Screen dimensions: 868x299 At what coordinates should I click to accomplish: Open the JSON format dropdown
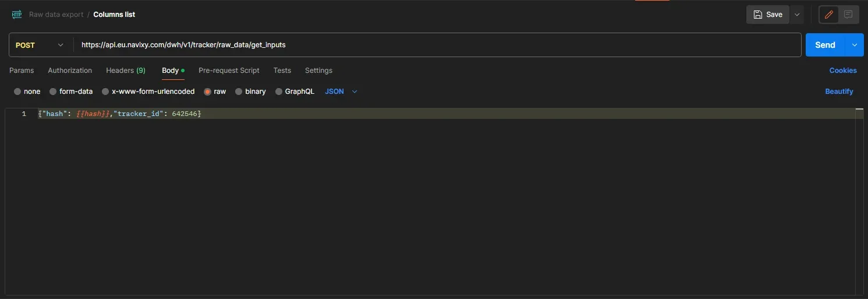[x=341, y=92]
